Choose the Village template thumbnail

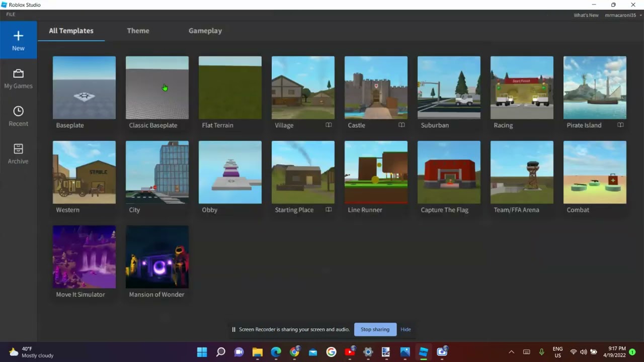point(303,87)
